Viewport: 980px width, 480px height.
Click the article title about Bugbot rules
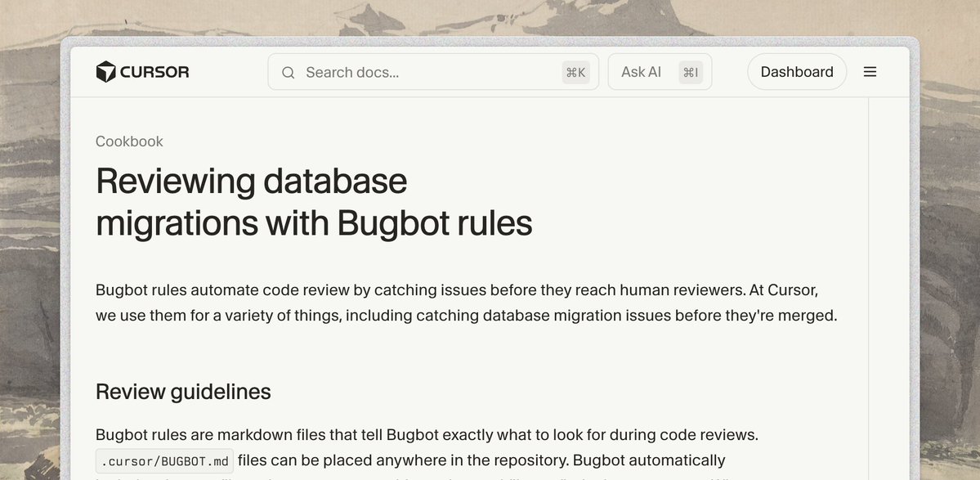(x=314, y=203)
